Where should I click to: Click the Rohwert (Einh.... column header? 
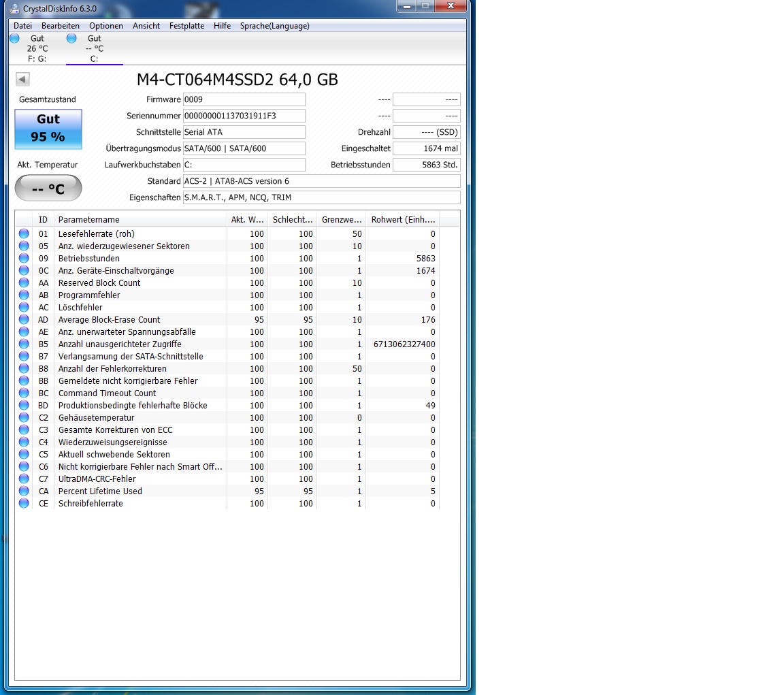tap(402, 219)
